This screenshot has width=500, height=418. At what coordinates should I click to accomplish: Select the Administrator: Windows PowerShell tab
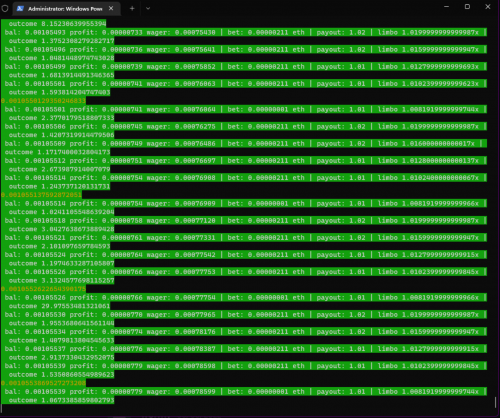66,9
